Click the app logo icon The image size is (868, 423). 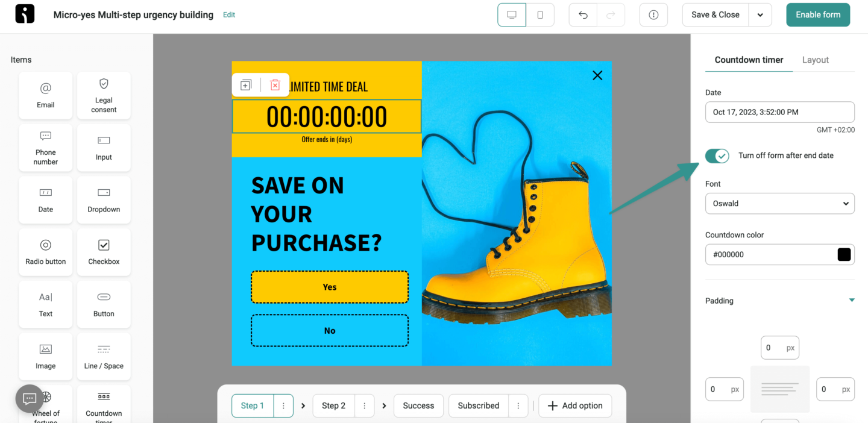tap(25, 14)
